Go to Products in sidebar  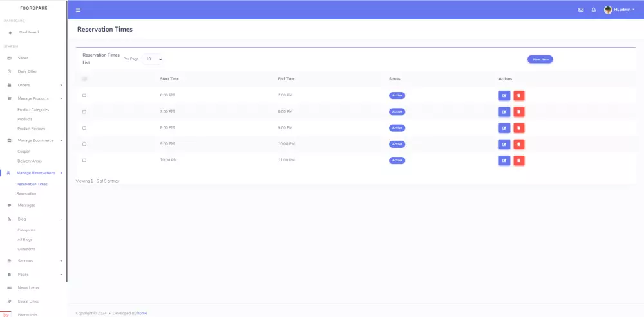click(x=25, y=120)
